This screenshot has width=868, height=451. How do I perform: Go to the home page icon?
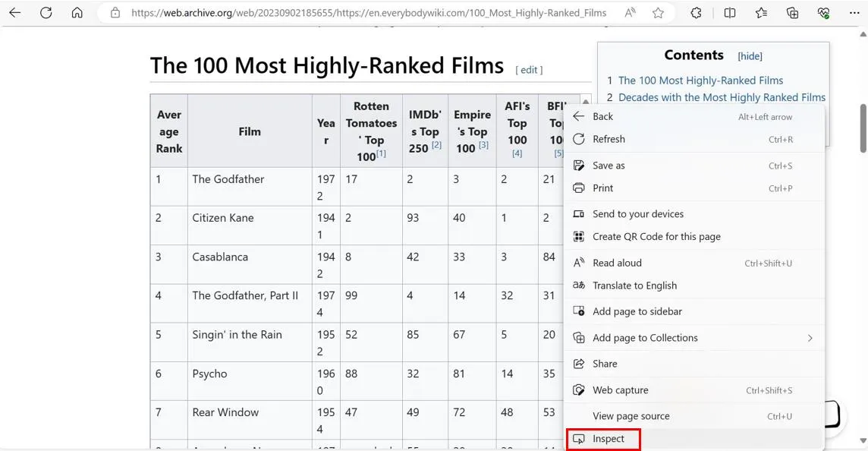(x=77, y=13)
